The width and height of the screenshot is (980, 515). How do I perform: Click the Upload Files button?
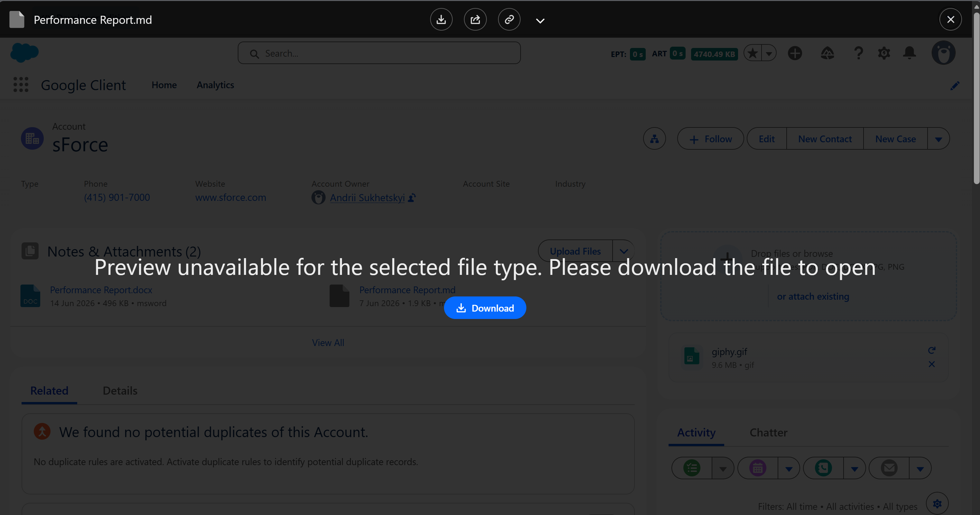tap(575, 251)
